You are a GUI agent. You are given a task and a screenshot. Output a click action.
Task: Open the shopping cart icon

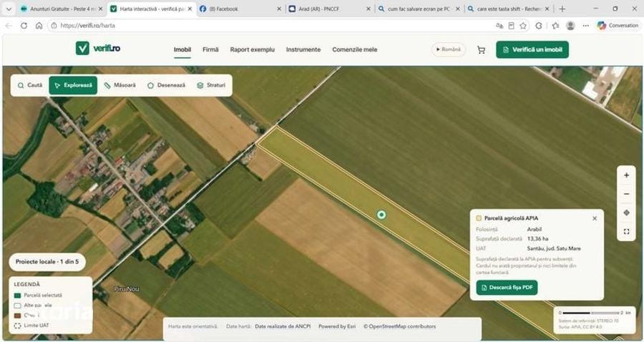pos(481,50)
